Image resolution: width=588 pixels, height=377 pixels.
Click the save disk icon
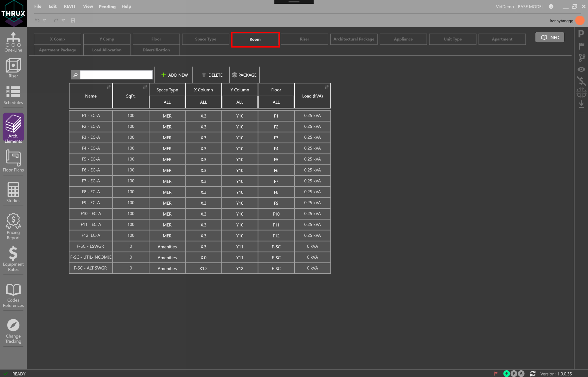[73, 20]
